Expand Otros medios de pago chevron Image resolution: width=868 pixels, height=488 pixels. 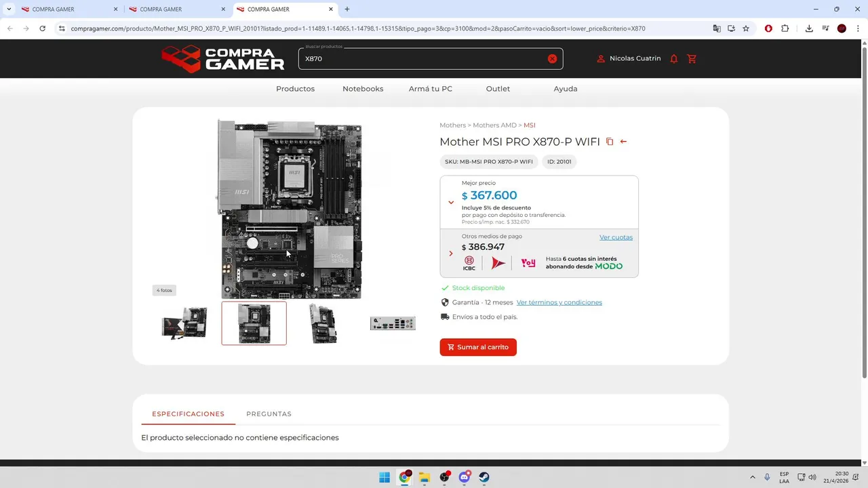pyautogui.click(x=451, y=253)
